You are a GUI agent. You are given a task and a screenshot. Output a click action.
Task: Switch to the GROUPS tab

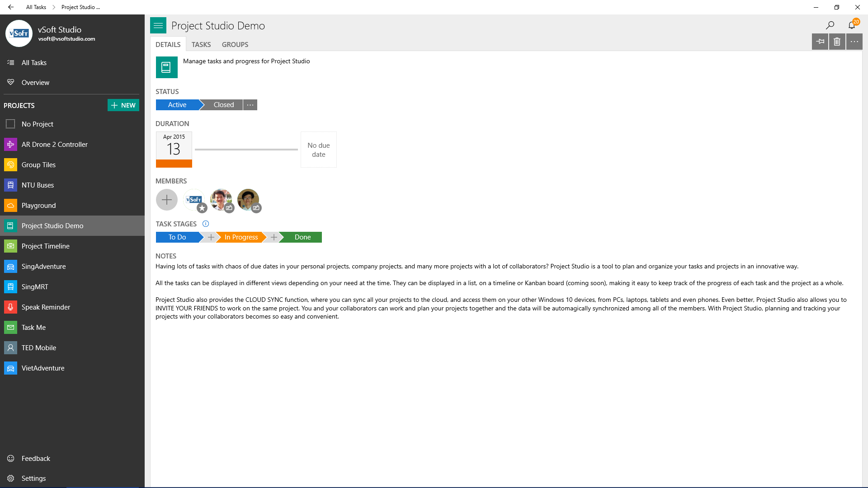[x=235, y=44]
